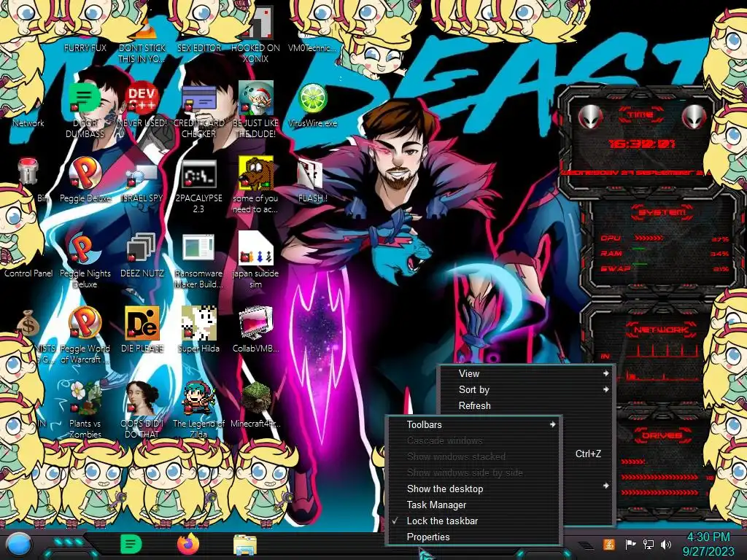Open File Explorer from the taskbar

pyautogui.click(x=245, y=545)
